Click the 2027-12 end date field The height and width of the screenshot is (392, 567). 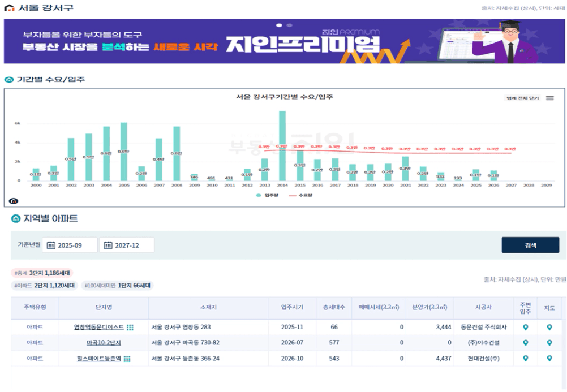tap(127, 245)
